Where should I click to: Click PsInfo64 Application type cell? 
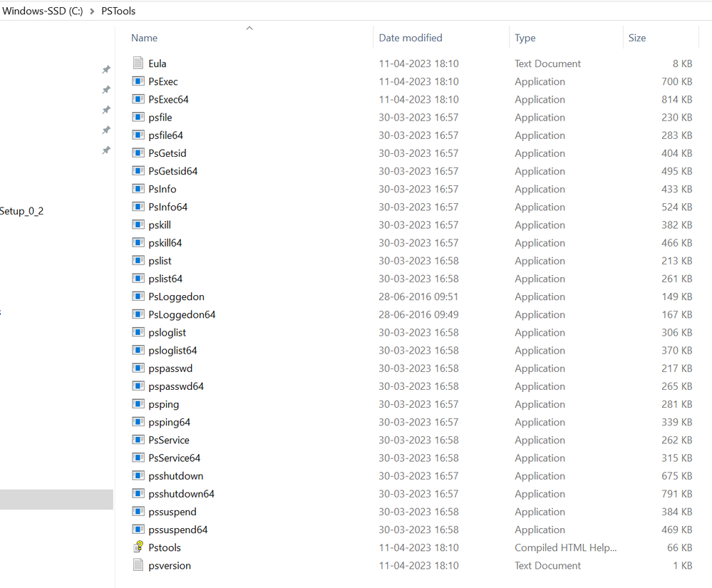540,207
